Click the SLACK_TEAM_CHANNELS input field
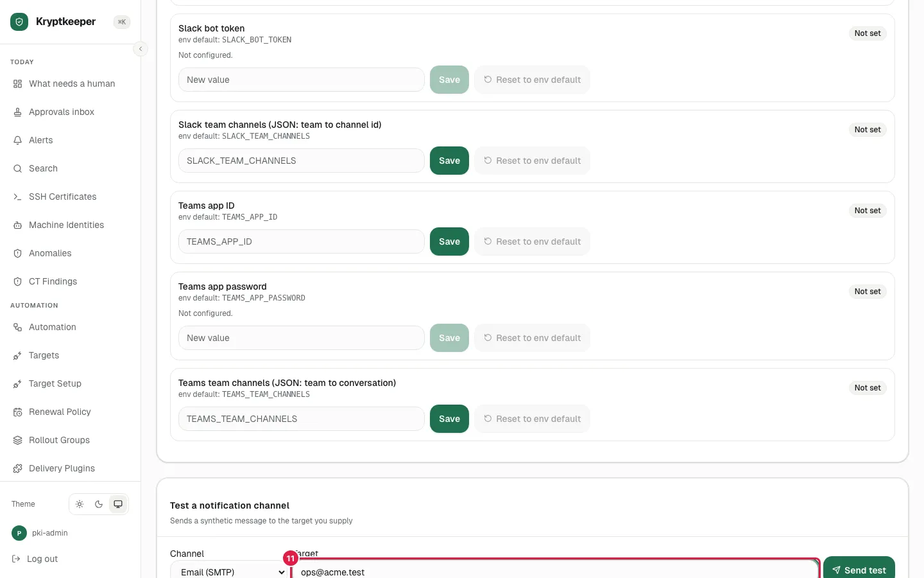 click(302, 161)
